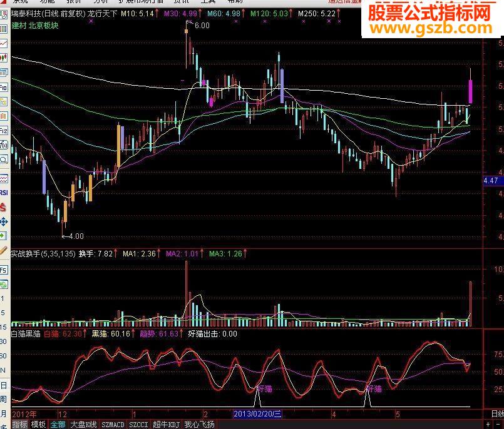The width and height of the screenshot is (504, 429).
Task: Click the F12 trading icon
Action: (3, 131)
